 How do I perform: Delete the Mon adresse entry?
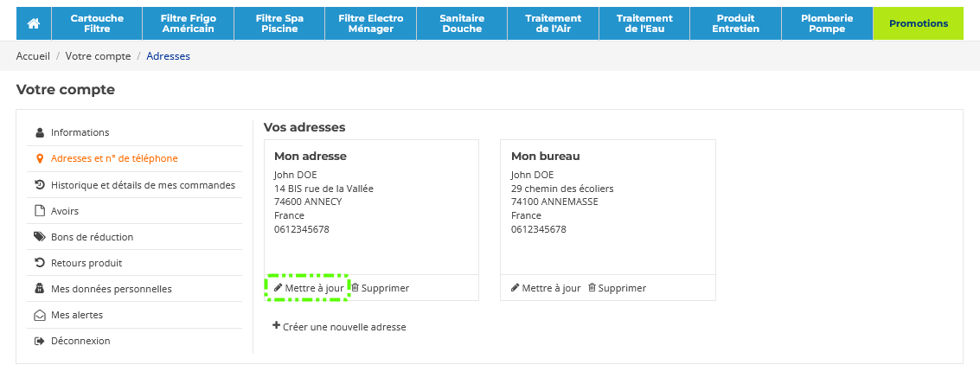pyautogui.click(x=380, y=288)
